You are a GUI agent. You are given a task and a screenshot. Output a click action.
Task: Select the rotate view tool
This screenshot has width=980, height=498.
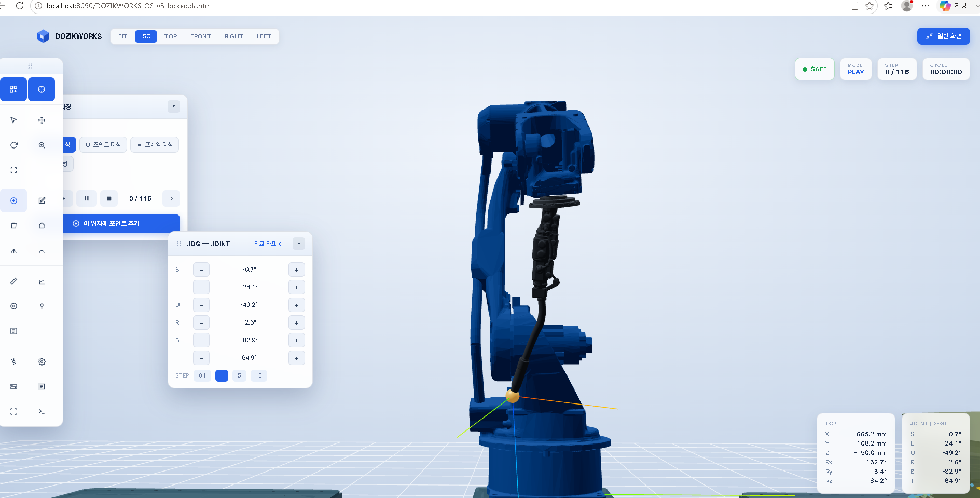tap(13, 145)
